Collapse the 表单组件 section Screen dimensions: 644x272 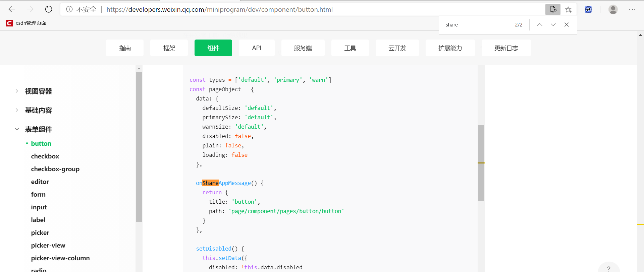(x=38, y=129)
